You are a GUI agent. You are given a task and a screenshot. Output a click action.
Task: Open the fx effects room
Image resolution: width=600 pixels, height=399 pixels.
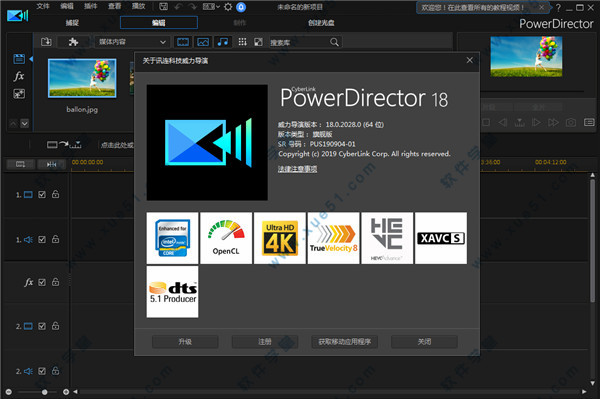click(19, 76)
